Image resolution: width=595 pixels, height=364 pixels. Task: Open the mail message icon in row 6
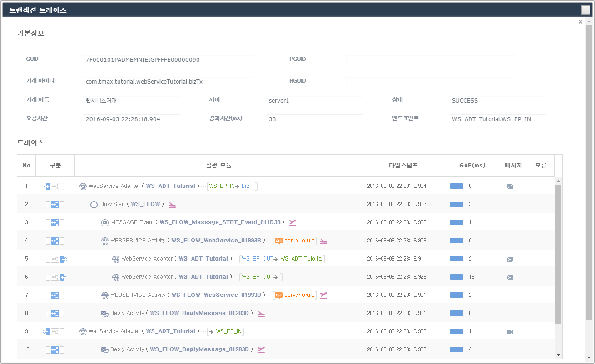pos(510,277)
